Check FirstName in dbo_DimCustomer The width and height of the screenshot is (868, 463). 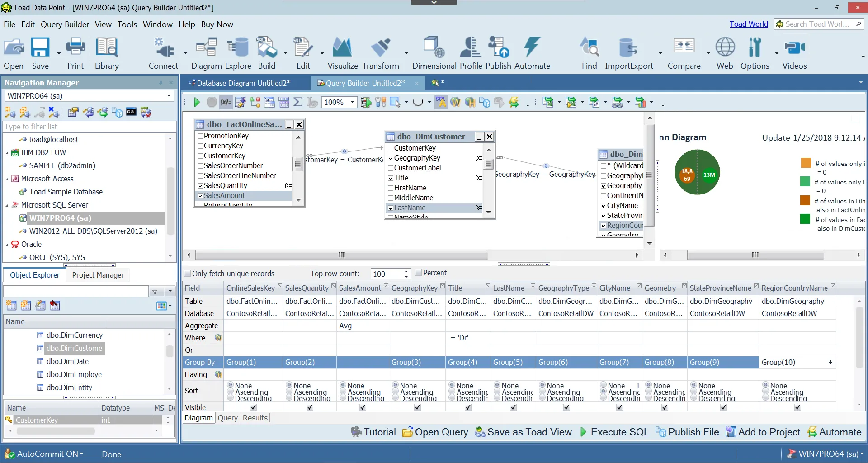(x=391, y=188)
